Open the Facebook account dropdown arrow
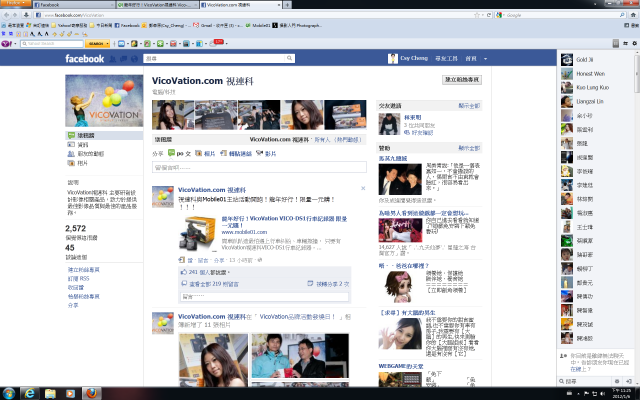 (485, 59)
